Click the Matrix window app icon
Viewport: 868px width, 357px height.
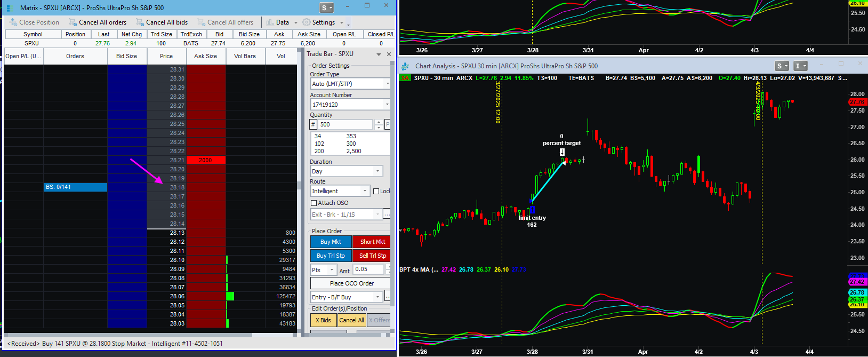(8, 8)
